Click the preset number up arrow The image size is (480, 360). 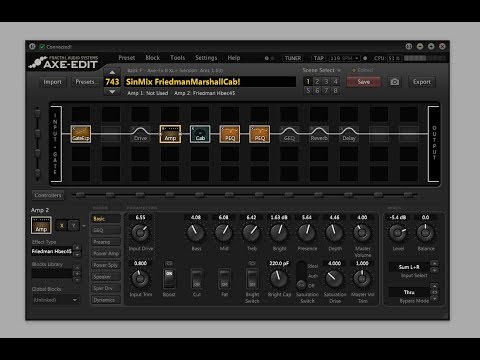coord(112,72)
